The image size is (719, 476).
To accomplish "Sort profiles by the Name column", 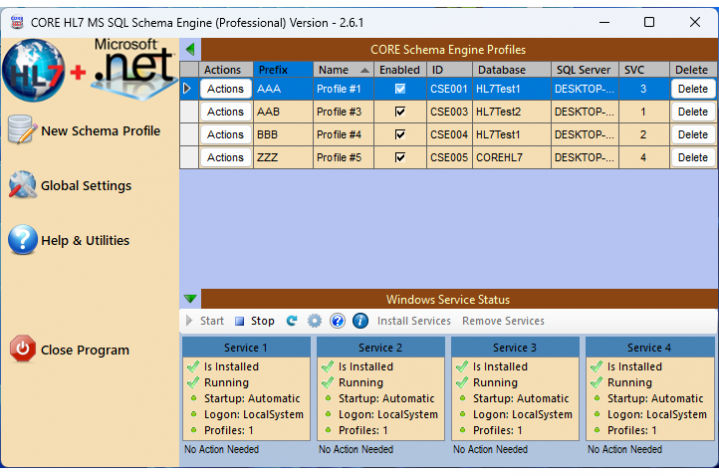I will click(x=343, y=70).
